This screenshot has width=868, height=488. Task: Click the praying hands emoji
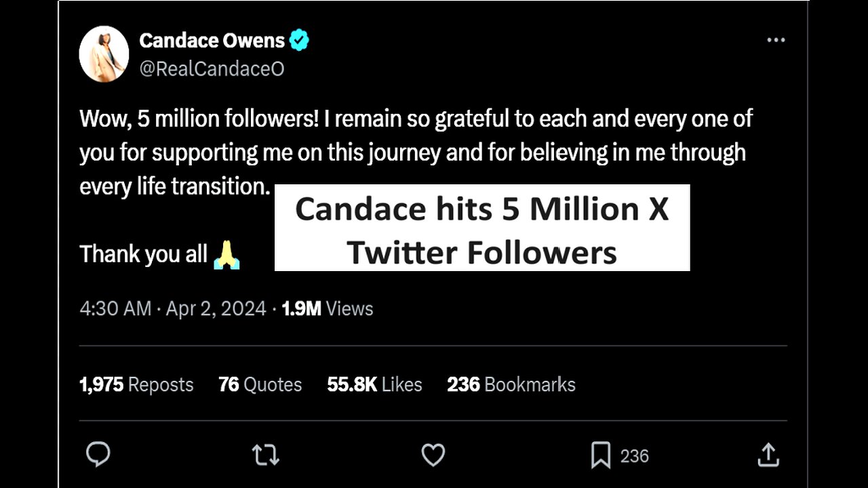(x=226, y=255)
